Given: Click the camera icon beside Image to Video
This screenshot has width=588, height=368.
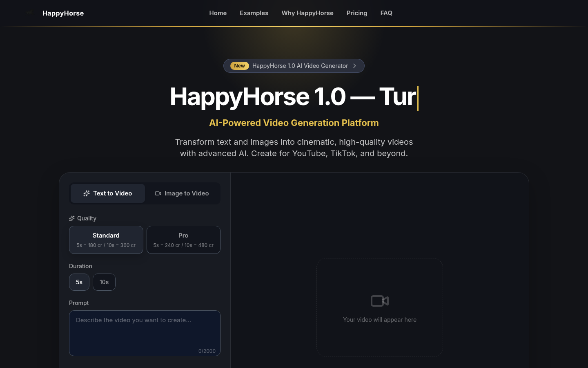Looking at the screenshot, I should coord(158,193).
